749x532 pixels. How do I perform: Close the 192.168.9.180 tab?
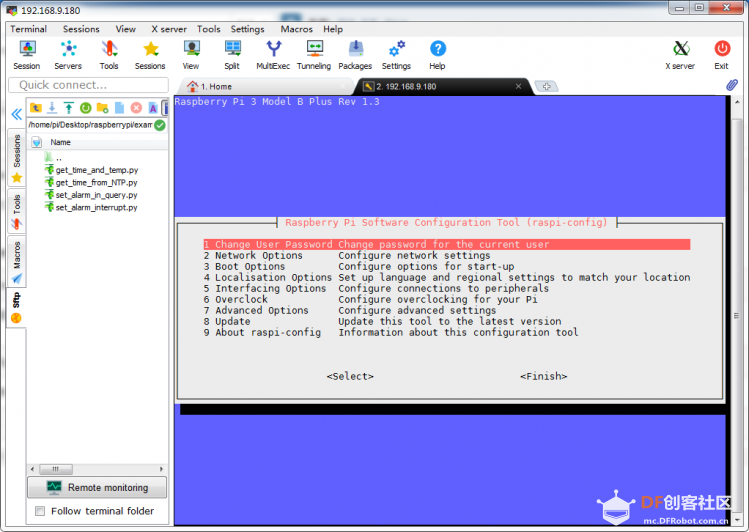[518, 86]
